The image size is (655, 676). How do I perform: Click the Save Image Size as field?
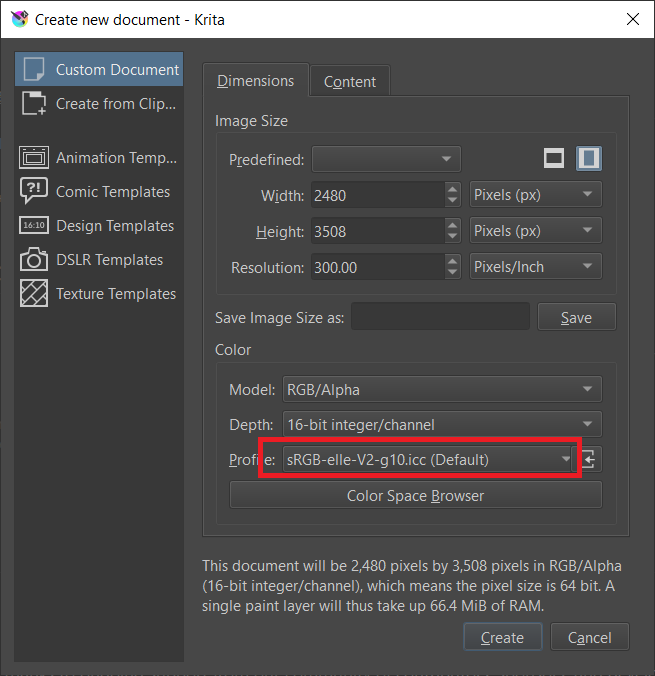click(x=440, y=317)
